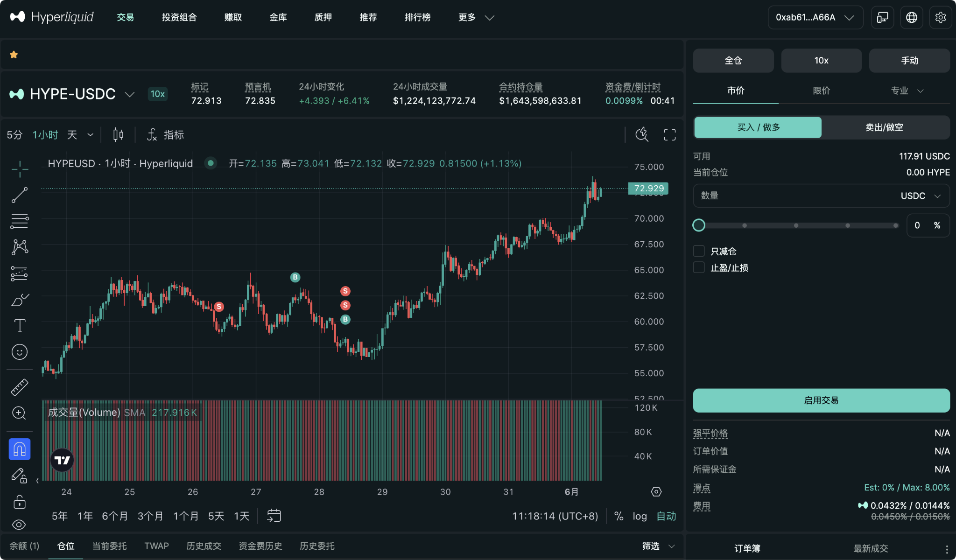The height and width of the screenshot is (560, 956).
Task: Expand the 更多 menu
Action: click(476, 17)
